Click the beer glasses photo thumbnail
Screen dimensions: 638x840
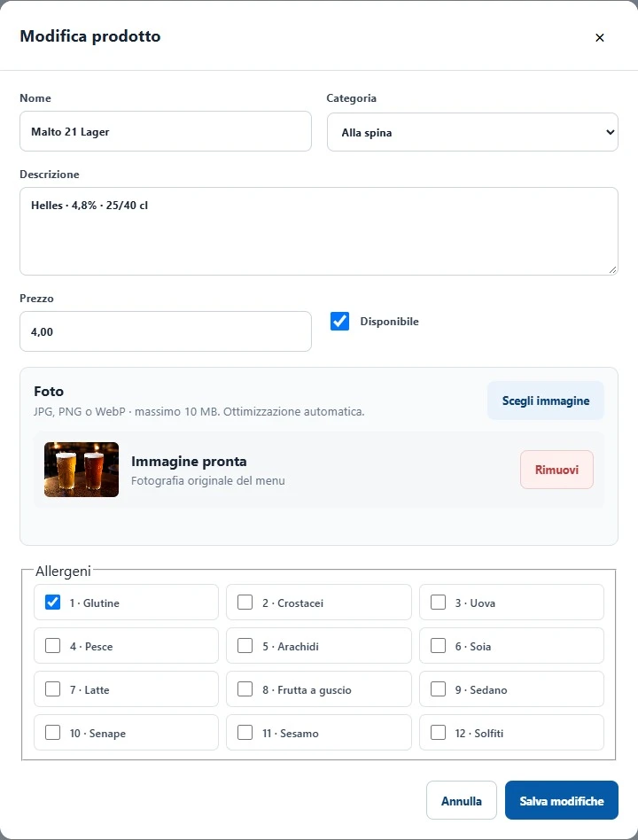pyautogui.click(x=82, y=470)
